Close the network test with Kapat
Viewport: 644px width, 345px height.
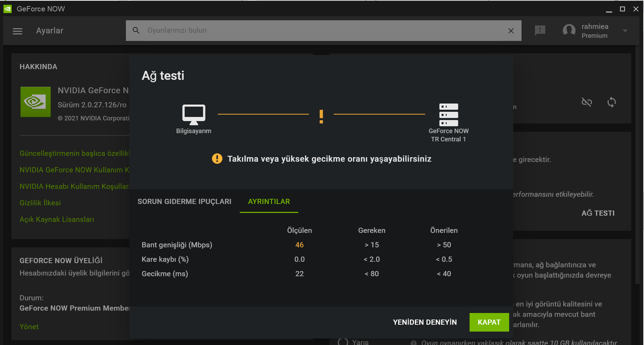pyautogui.click(x=489, y=322)
